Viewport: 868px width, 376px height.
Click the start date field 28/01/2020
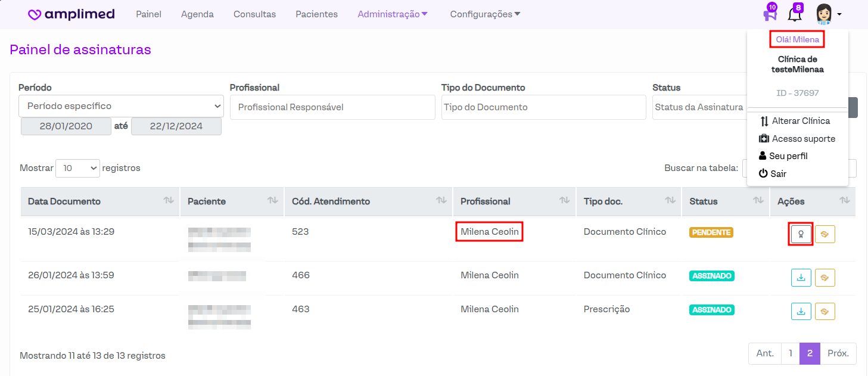66,126
